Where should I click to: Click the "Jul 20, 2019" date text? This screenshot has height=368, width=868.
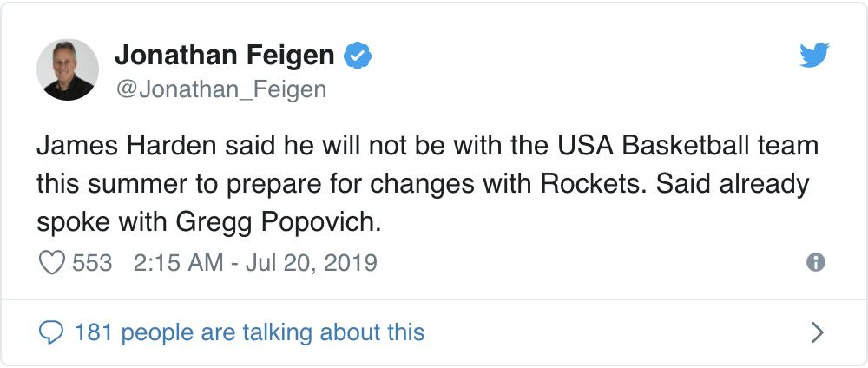click(312, 263)
